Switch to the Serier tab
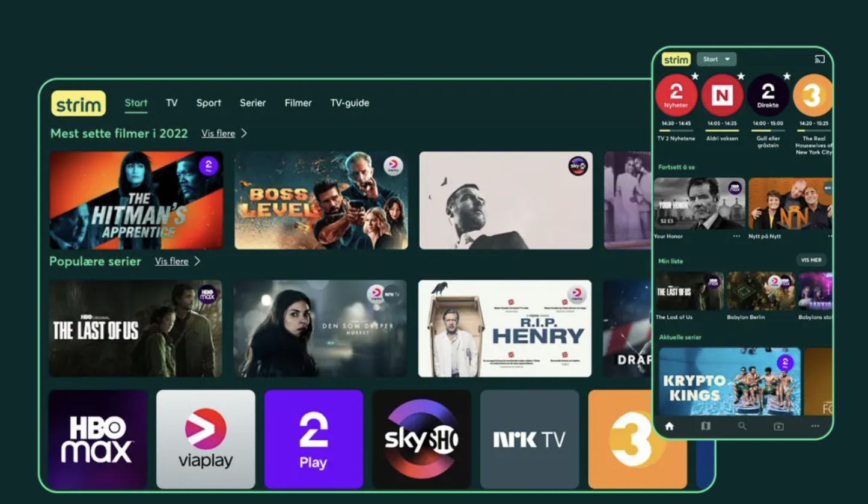The height and width of the screenshot is (504, 868). coord(252,103)
